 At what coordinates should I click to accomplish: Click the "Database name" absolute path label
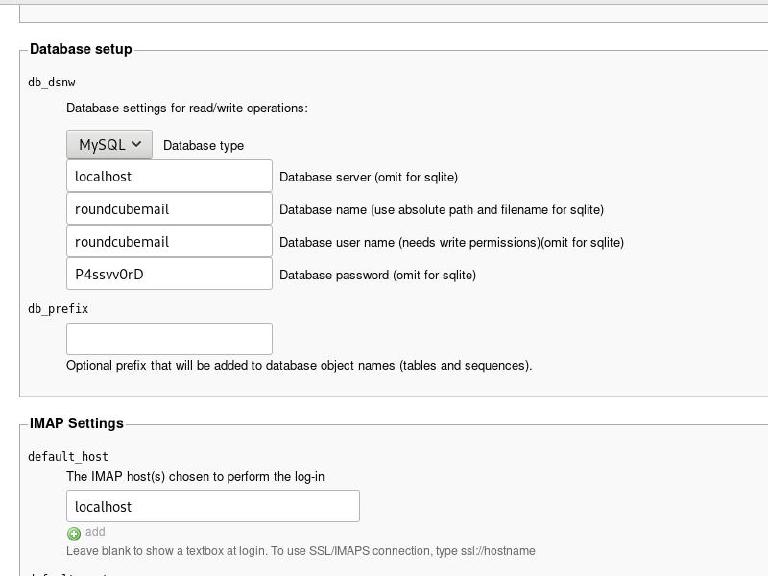point(441,210)
